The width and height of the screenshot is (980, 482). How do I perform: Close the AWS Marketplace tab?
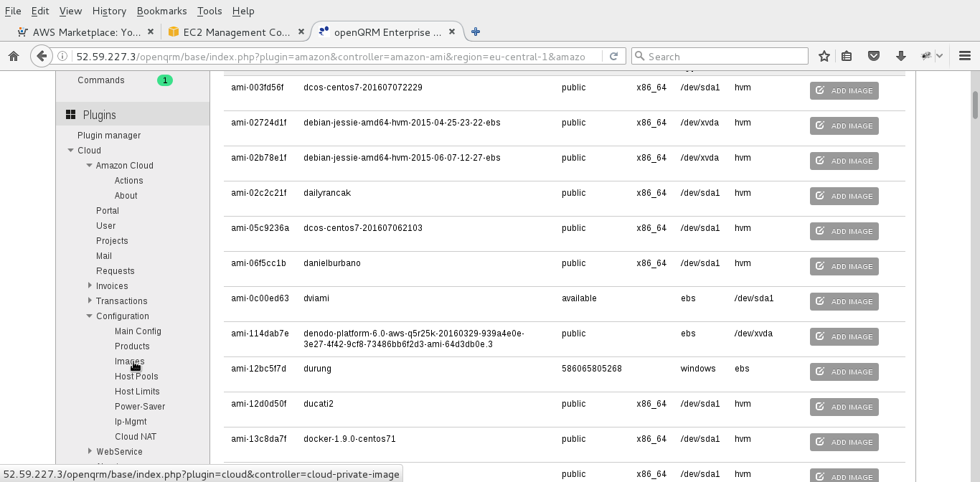[151, 32]
